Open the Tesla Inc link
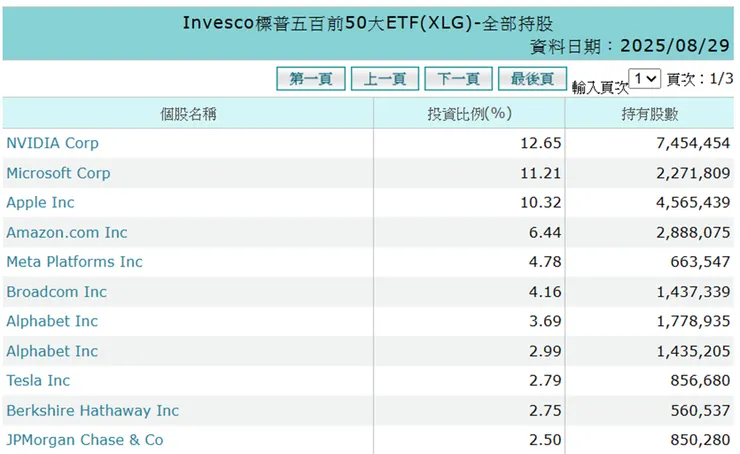 click(x=38, y=381)
